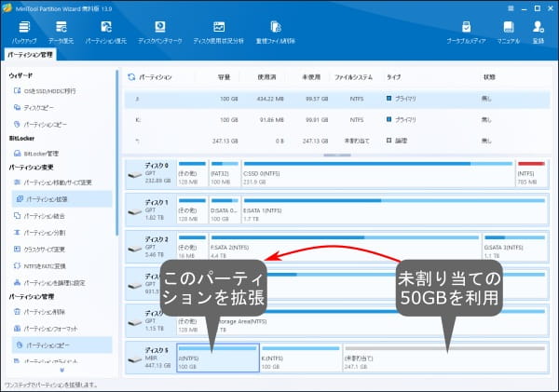Select ディスク 5 MBR disk header
Screen dimensions: 559x392
tap(151, 358)
